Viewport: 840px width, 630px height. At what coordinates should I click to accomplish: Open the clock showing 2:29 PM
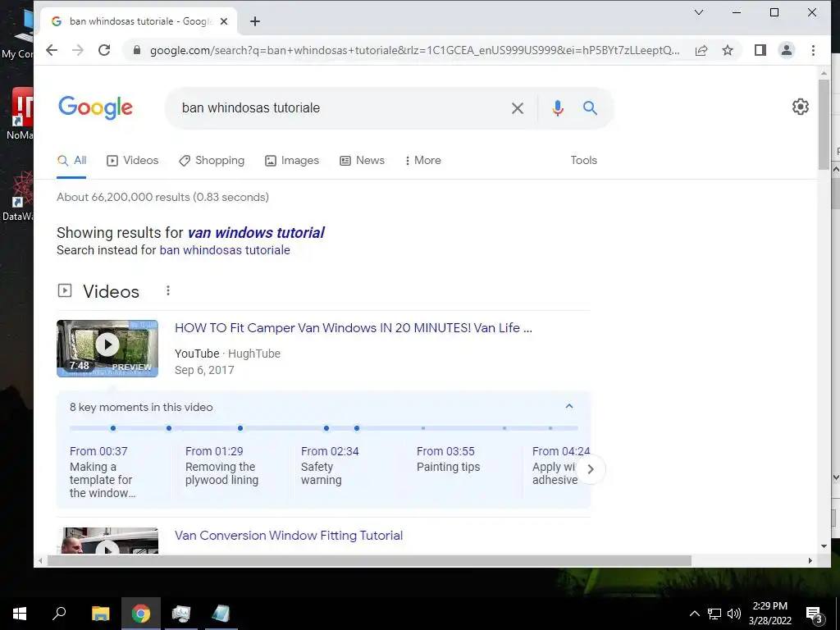pyautogui.click(x=769, y=614)
